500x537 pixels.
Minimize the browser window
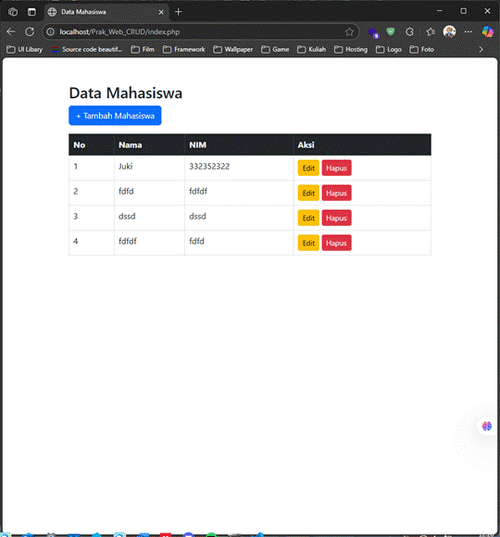click(x=439, y=11)
